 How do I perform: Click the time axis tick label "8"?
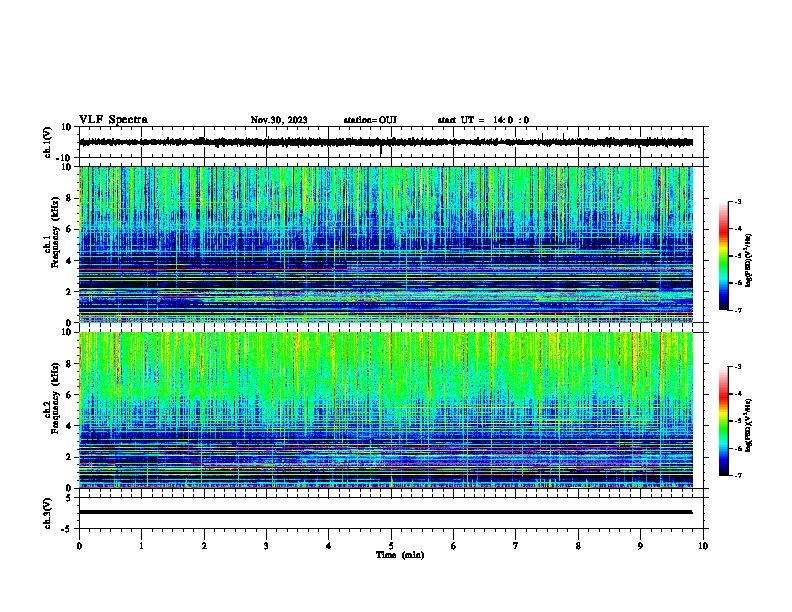pyautogui.click(x=578, y=546)
